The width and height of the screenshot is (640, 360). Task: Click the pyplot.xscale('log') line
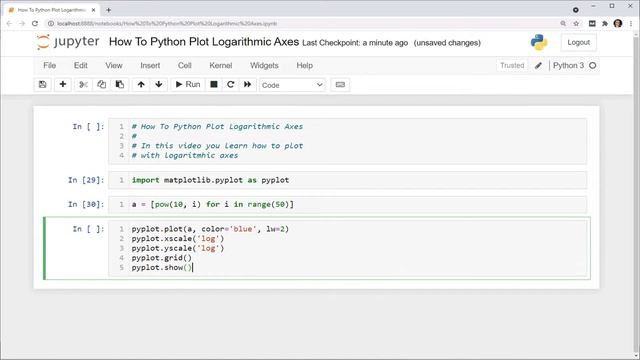(x=178, y=239)
